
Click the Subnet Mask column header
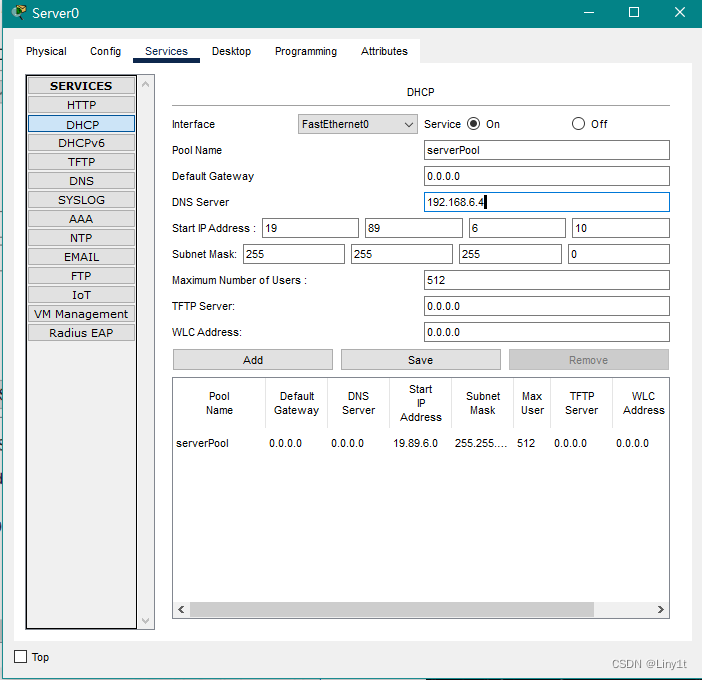[x=483, y=403]
